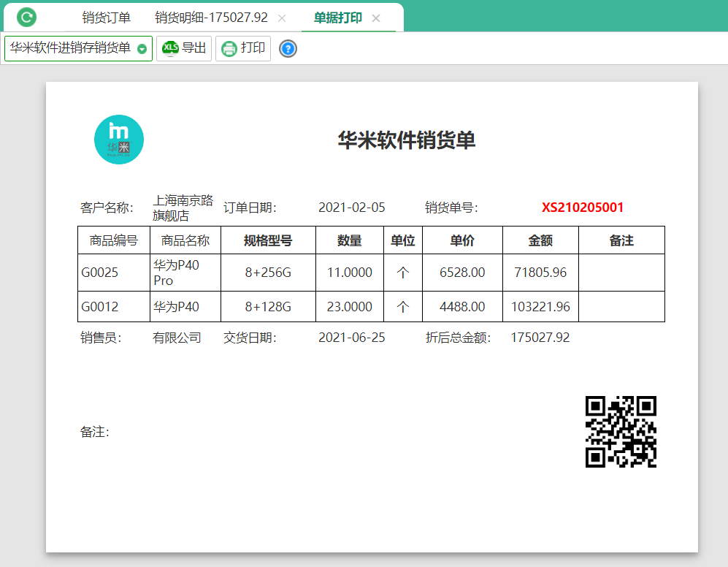Click the unit price 6528.00

click(462, 273)
